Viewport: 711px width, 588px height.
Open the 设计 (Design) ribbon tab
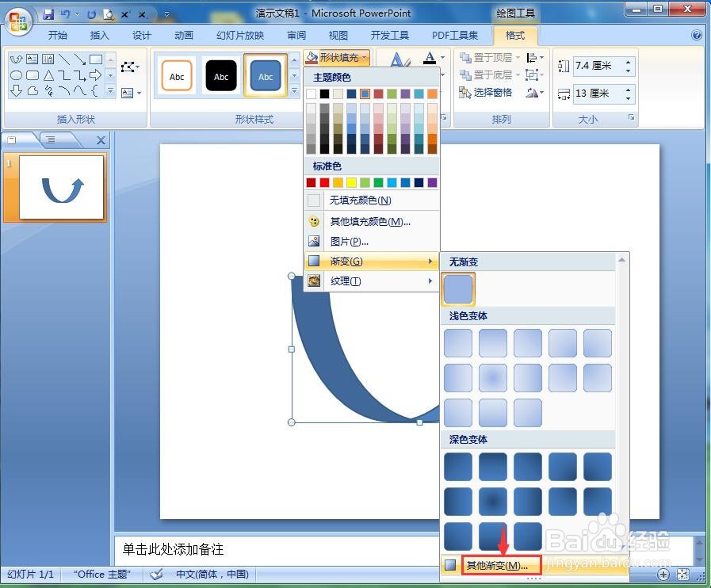141,35
